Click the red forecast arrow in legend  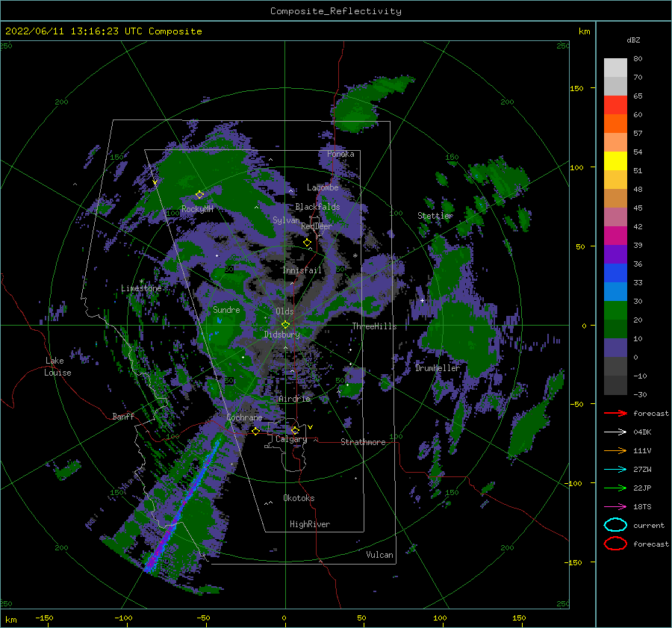(x=615, y=413)
